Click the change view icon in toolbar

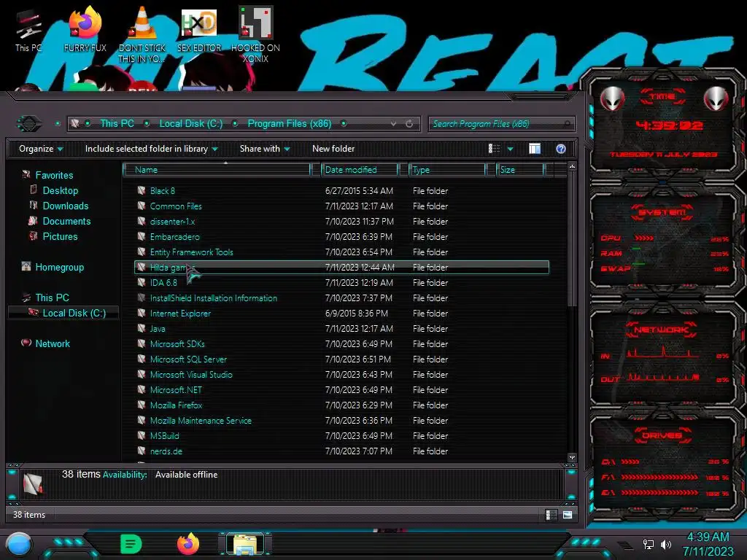click(x=494, y=149)
